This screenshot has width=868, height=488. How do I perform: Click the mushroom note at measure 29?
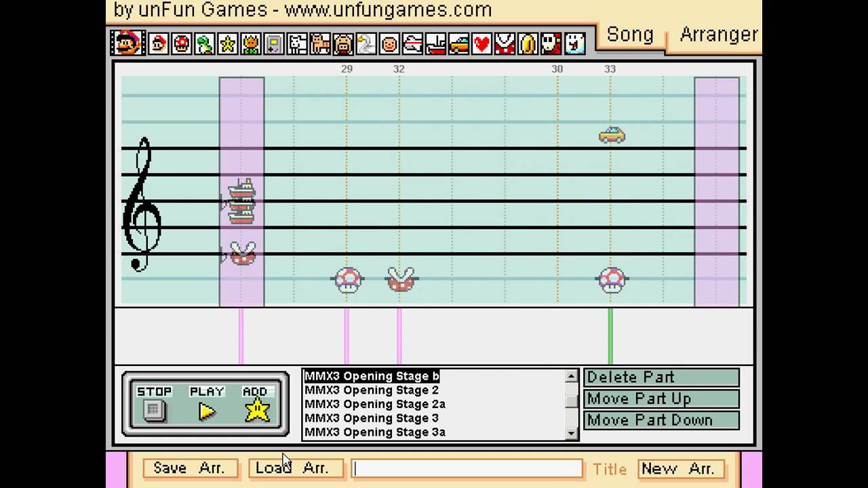(x=349, y=279)
